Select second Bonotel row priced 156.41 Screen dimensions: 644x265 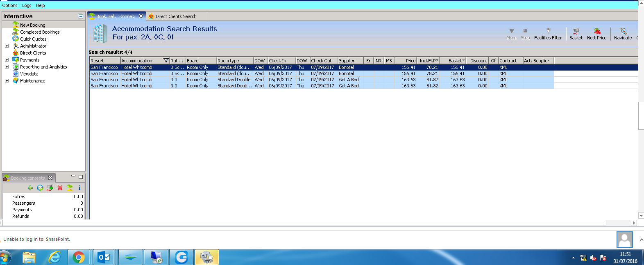pyautogui.click(x=322, y=73)
